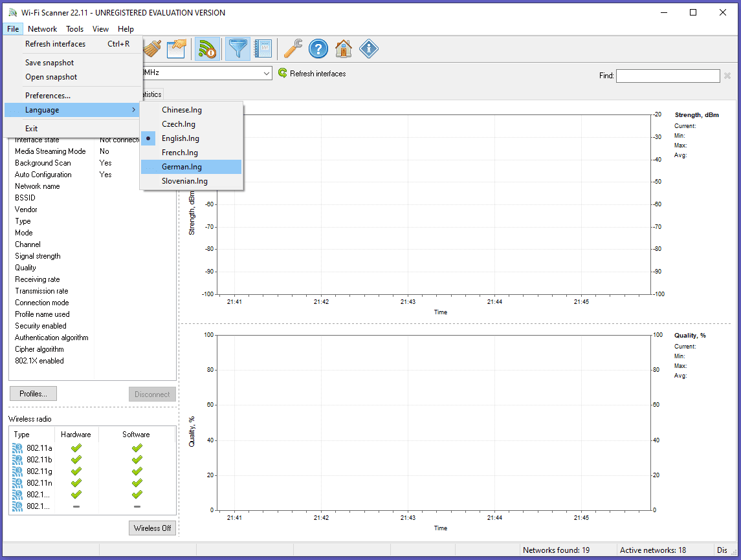Image resolution: width=741 pixels, height=560 pixels.
Task: Choose Open snapshot from File menu
Action: click(73, 77)
